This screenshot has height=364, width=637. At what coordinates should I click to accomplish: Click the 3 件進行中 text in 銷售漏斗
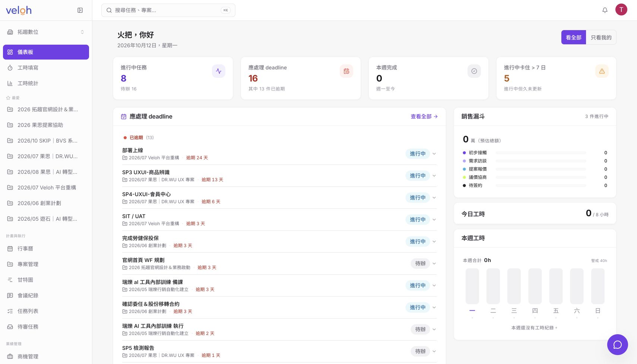(597, 116)
